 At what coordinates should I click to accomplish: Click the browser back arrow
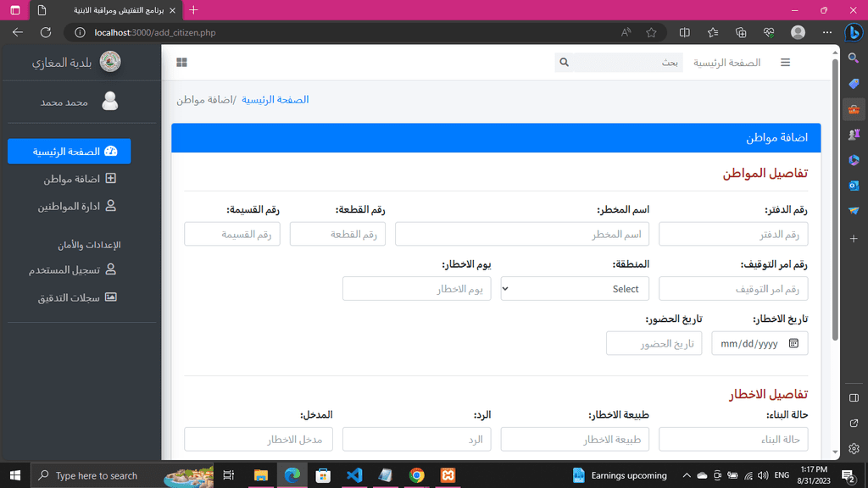coord(18,32)
